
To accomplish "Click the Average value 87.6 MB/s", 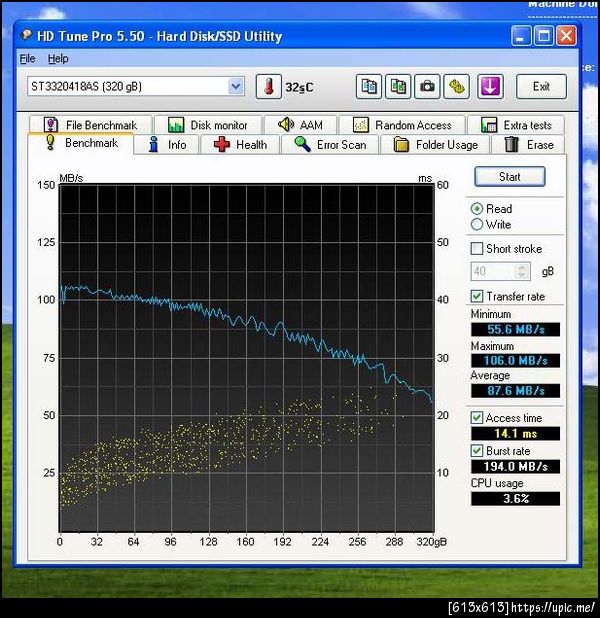I will 515,391.
